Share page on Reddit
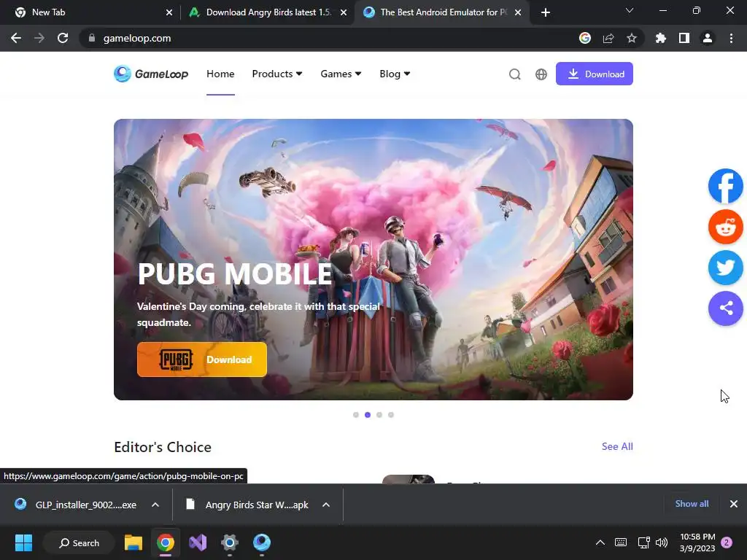 (x=726, y=227)
